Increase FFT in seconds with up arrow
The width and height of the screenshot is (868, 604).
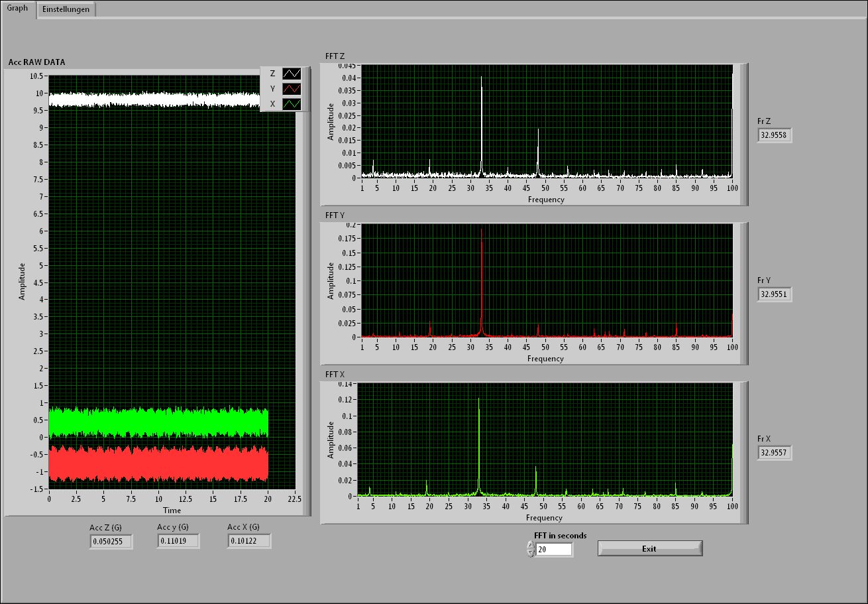(x=530, y=545)
